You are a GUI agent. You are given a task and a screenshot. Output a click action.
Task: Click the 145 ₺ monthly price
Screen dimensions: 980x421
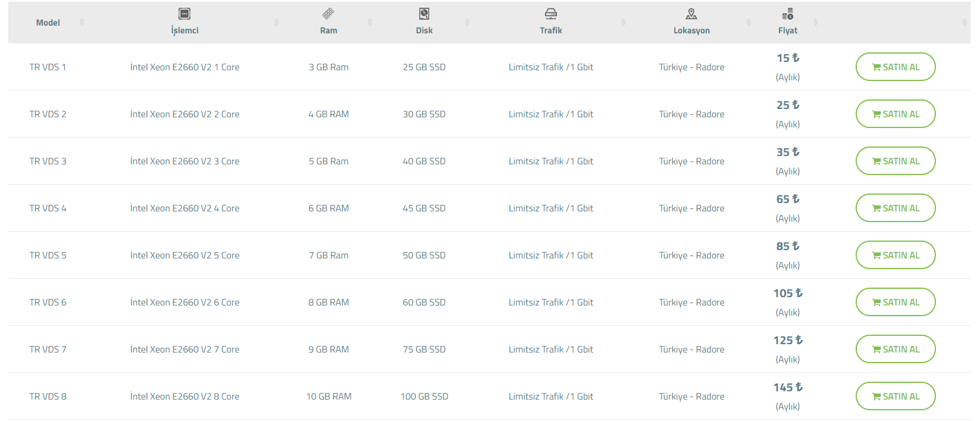point(788,388)
